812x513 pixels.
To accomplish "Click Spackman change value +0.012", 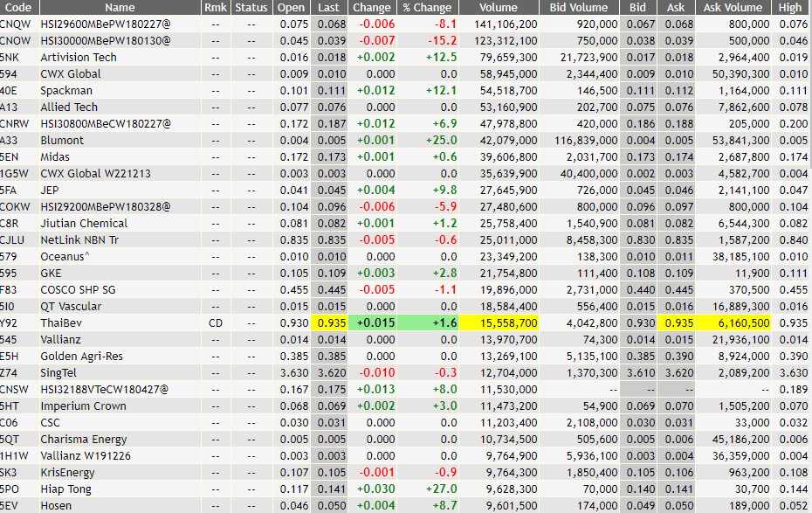I will 376,90.
